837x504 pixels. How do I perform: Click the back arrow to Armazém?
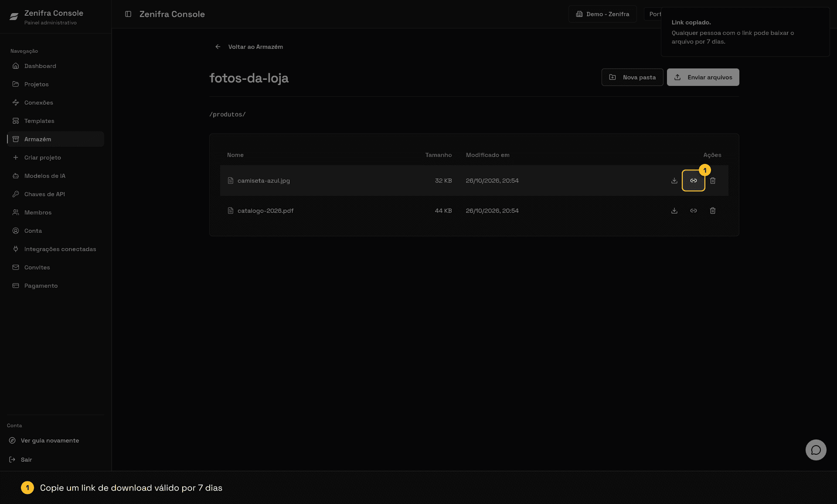[x=218, y=47]
